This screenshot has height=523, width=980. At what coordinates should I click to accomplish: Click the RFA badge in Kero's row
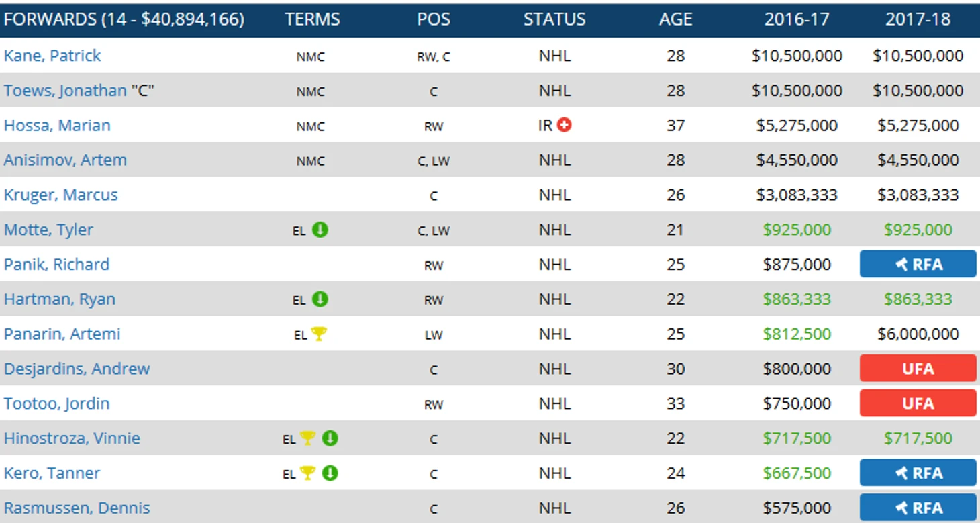[x=918, y=473]
